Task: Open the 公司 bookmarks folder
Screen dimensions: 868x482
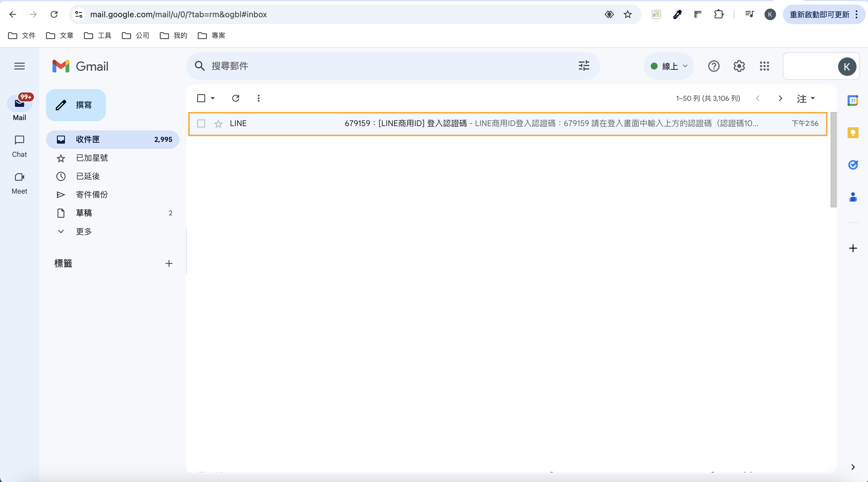Action: 135,35
